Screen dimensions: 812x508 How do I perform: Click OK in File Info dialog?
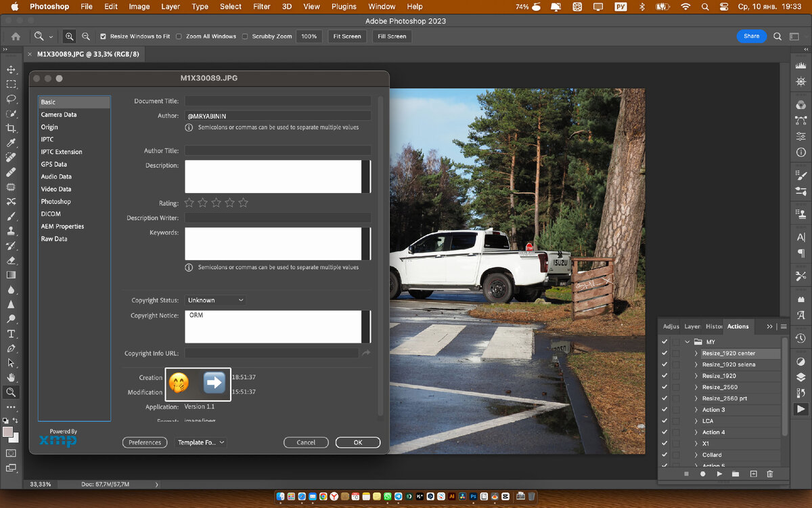point(358,442)
